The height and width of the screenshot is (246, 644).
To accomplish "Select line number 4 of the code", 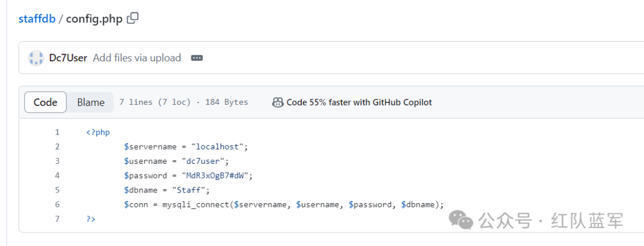I will click(x=57, y=176).
